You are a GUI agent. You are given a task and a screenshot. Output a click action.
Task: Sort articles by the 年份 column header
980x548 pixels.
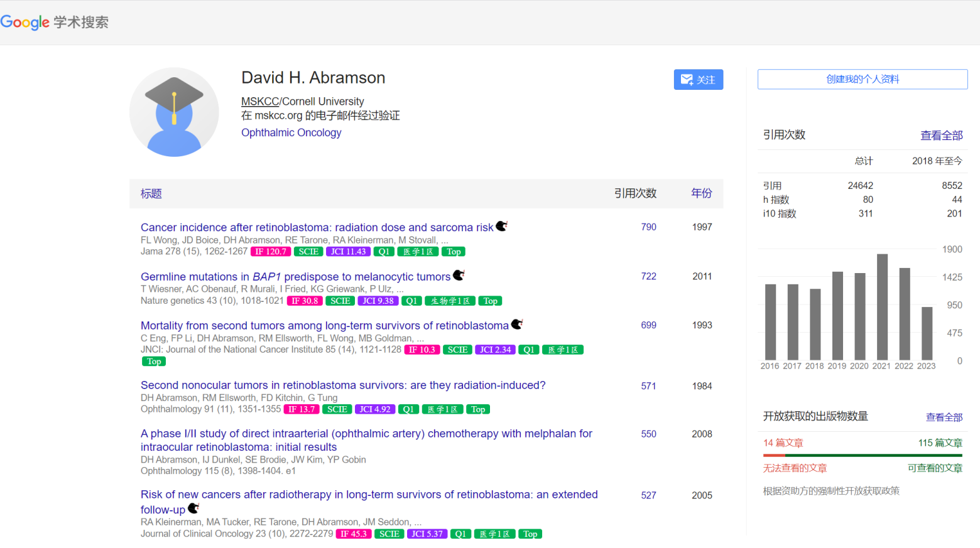pos(701,193)
